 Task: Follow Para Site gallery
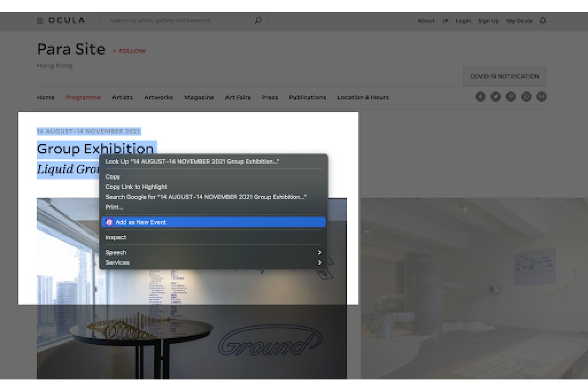click(x=129, y=51)
